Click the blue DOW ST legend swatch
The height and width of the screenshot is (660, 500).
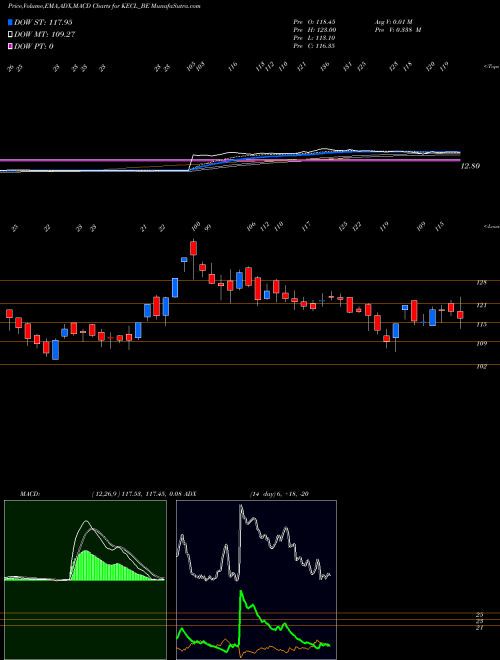(x=10, y=22)
